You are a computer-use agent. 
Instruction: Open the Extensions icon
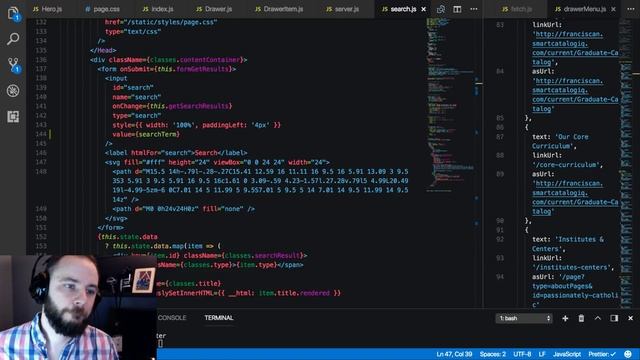click(x=13, y=117)
